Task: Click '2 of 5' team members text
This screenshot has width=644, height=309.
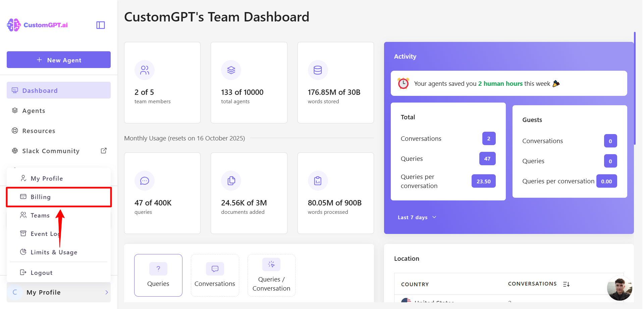Action: click(144, 92)
